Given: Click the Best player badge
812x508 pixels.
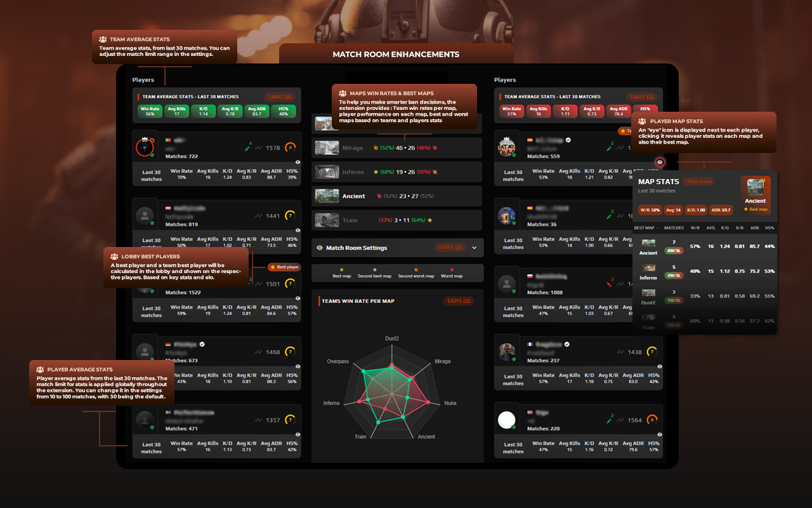Looking at the screenshot, I should [284, 267].
